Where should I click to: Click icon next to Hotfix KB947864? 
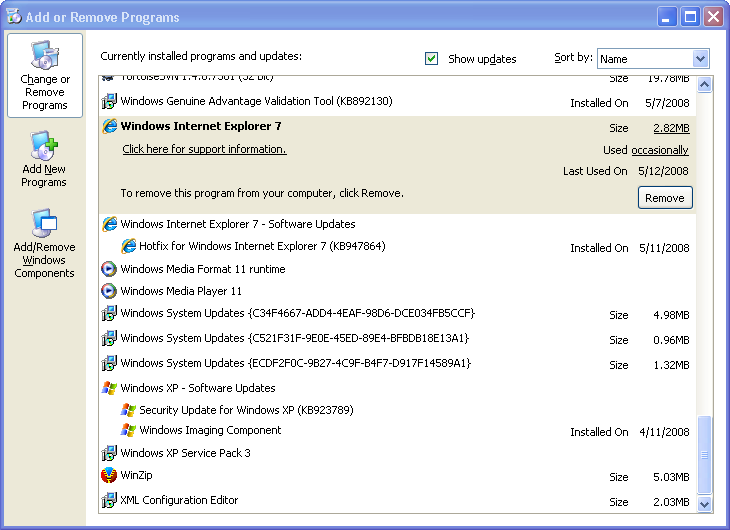point(128,246)
